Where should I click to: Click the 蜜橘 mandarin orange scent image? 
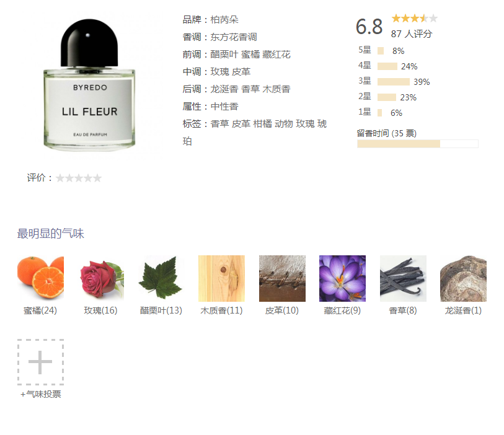pos(40,278)
